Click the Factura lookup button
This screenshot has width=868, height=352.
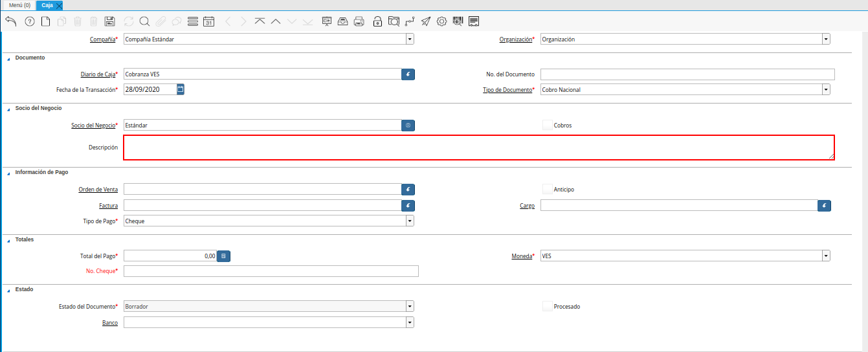[408, 206]
